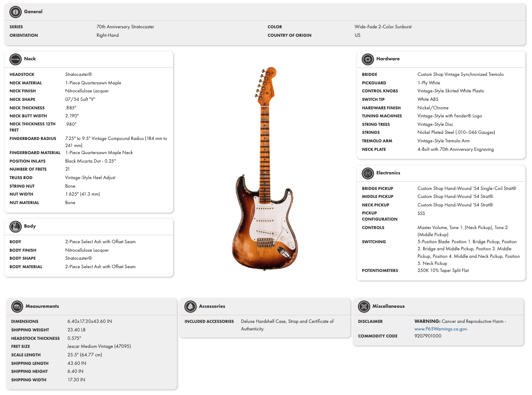Select the Measurements section heading

coord(42,306)
